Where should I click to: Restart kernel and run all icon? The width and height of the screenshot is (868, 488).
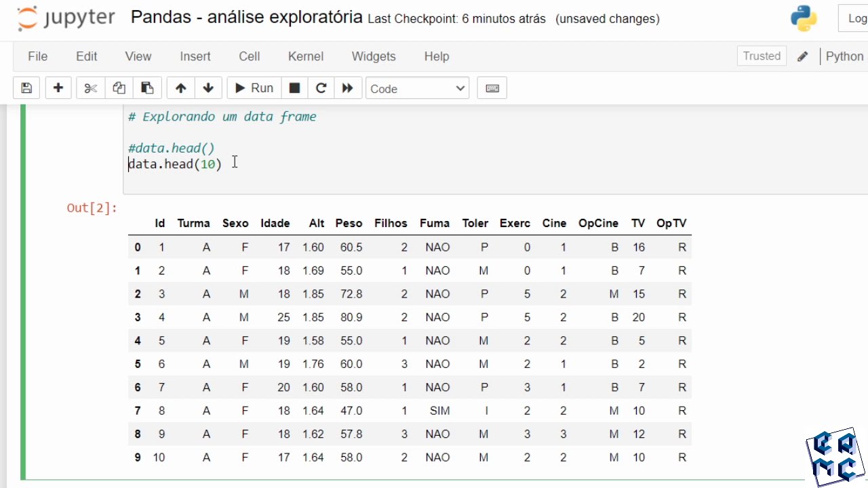(347, 88)
